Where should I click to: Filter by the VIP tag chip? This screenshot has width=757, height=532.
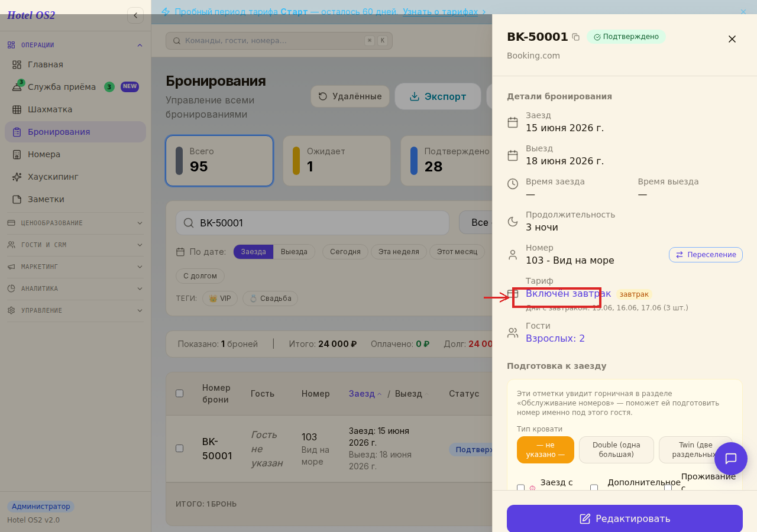click(220, 299)
